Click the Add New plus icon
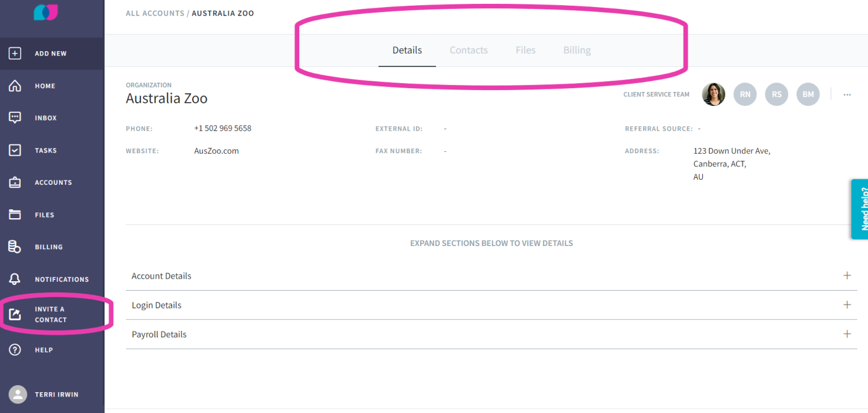 [14, 54]
